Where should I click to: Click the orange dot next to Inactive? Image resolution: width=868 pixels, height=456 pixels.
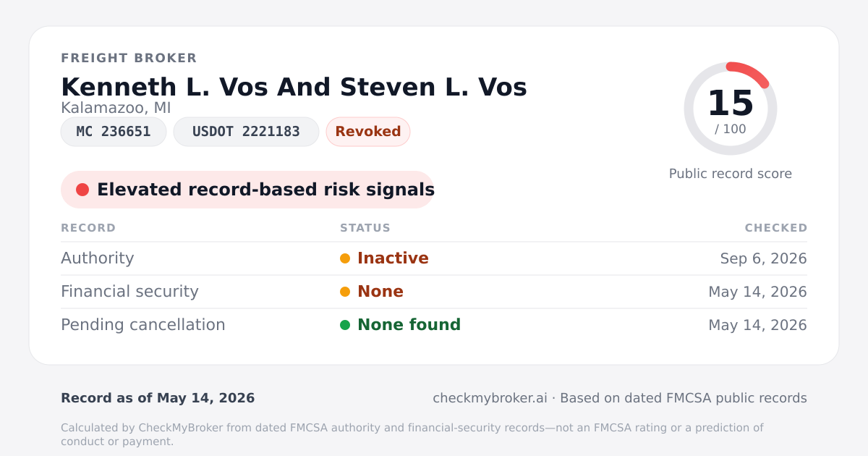(x=345, y=258)
